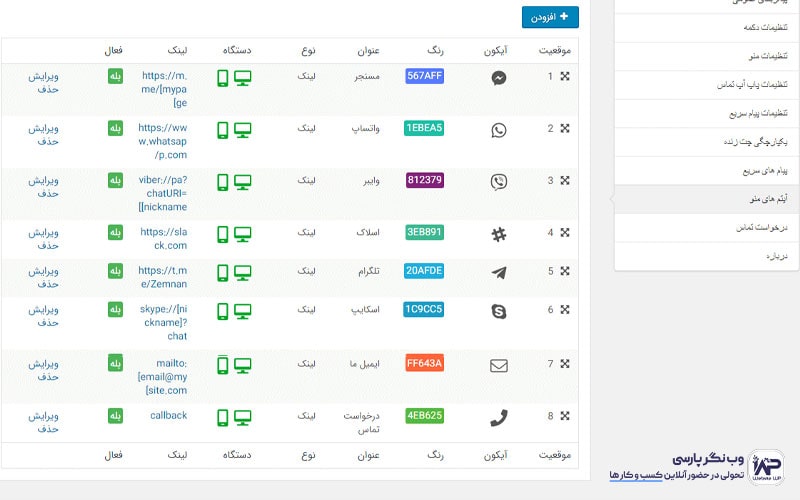Open یکپارچگی چت زنده side menu item
This screenshot has width=800, height=500.
[707, 142]
